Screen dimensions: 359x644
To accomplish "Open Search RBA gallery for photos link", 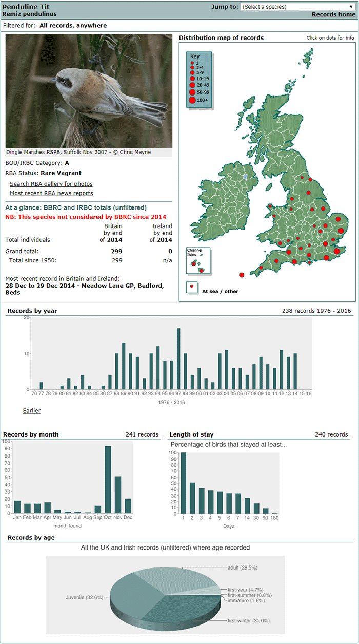I will 51,184.
